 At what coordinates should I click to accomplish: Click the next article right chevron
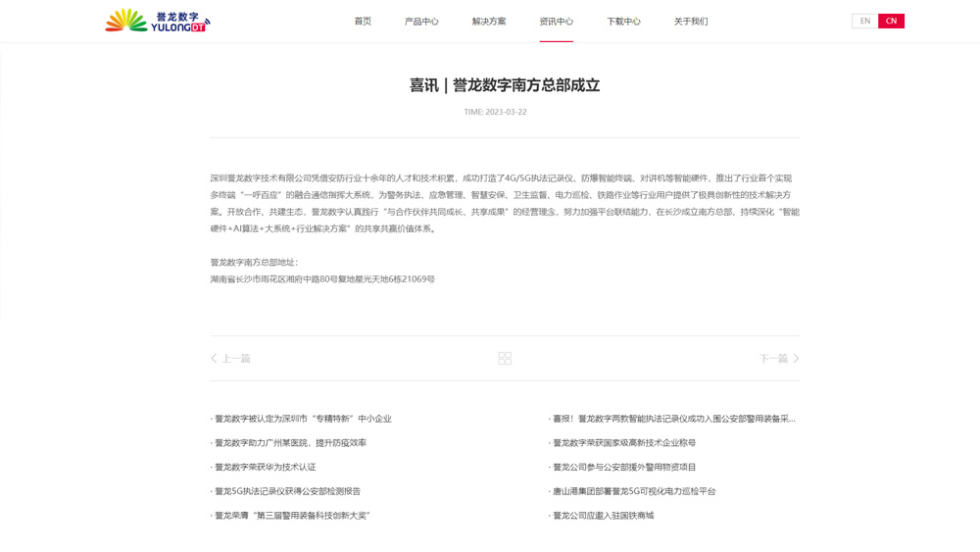tap(796, 358)
